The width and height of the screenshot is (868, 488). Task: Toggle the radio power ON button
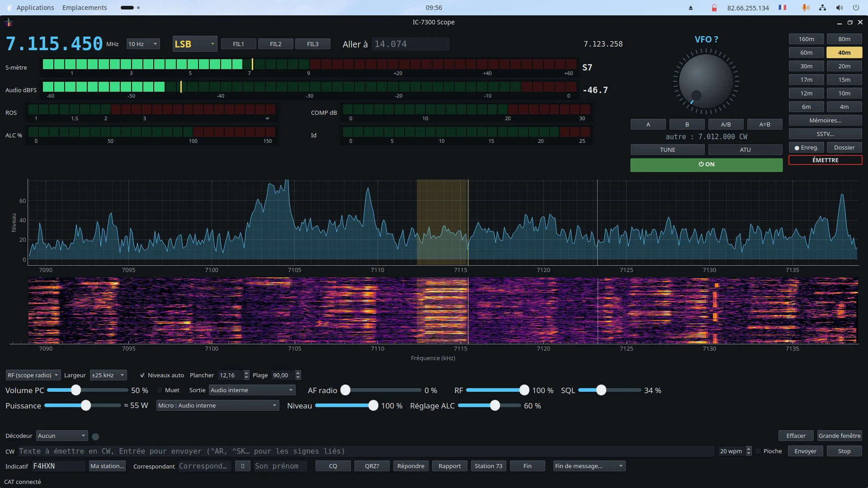coord(706,164)
